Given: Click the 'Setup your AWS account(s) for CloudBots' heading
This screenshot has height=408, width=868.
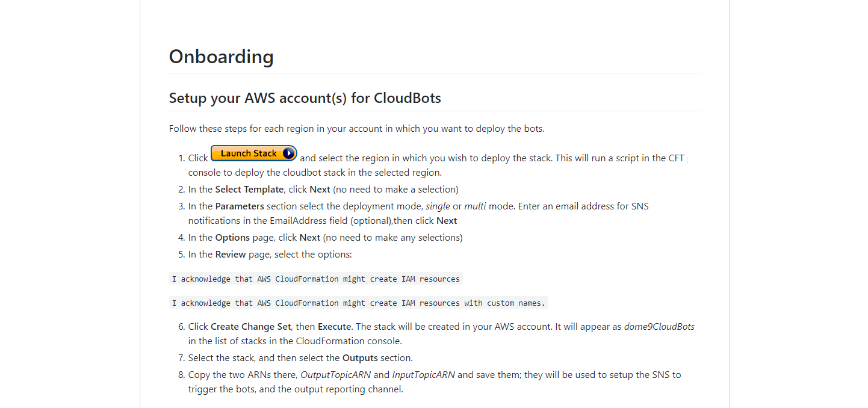Looking at the screenshot, I should click(305, 98).
